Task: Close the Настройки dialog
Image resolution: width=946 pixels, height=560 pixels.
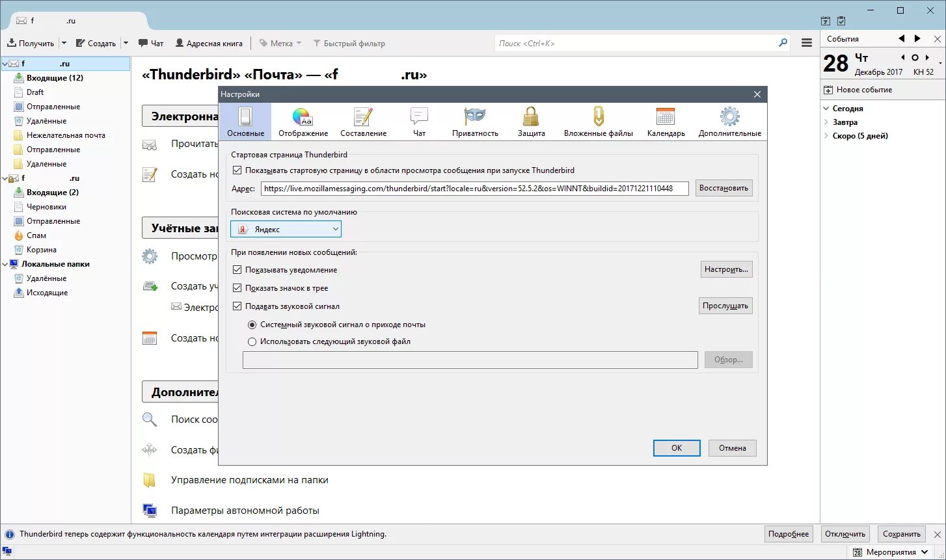Action: [x=757, y=94]
